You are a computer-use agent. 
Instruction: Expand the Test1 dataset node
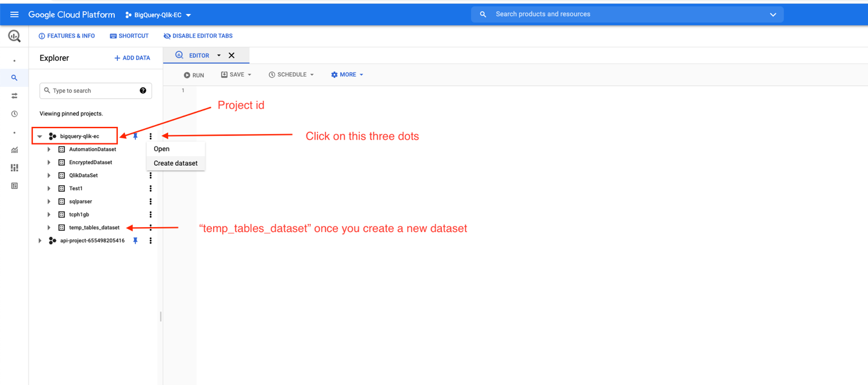click(49, 188)
